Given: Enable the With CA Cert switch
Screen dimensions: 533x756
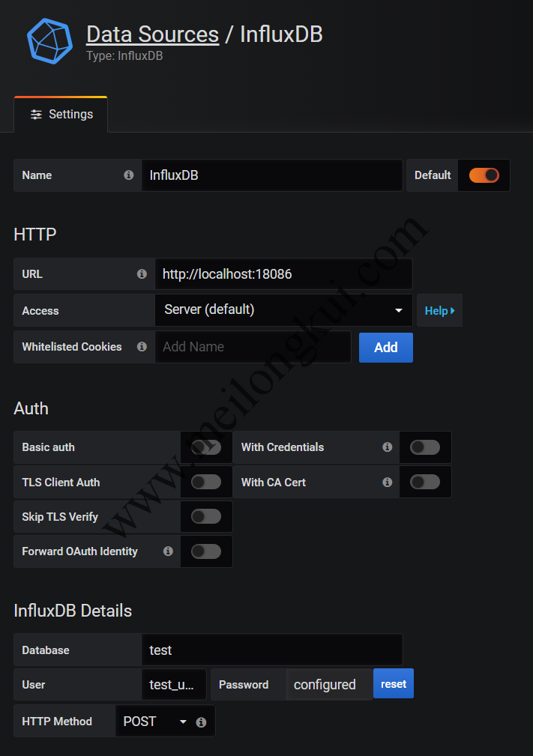Looking at the screenshot, I should pyautogui.click(x=425, y=482).
